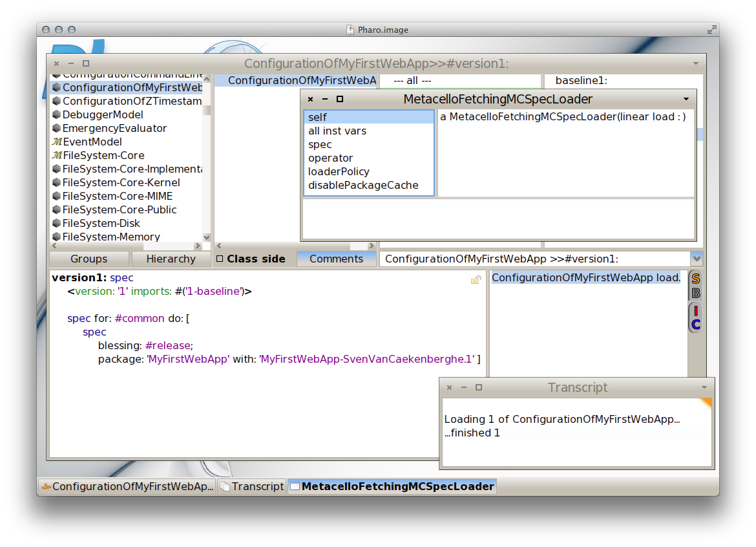Click the FileSystem-Disk package icon
This screenshot has height=547, width=756.
click(57, 223)
